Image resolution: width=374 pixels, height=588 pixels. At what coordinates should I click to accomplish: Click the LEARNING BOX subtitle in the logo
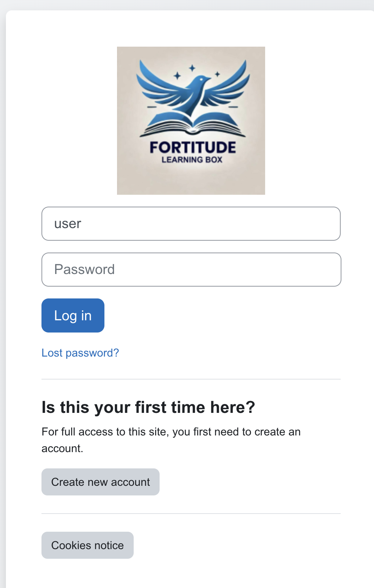pyautogui.click(x=192, y=160)
